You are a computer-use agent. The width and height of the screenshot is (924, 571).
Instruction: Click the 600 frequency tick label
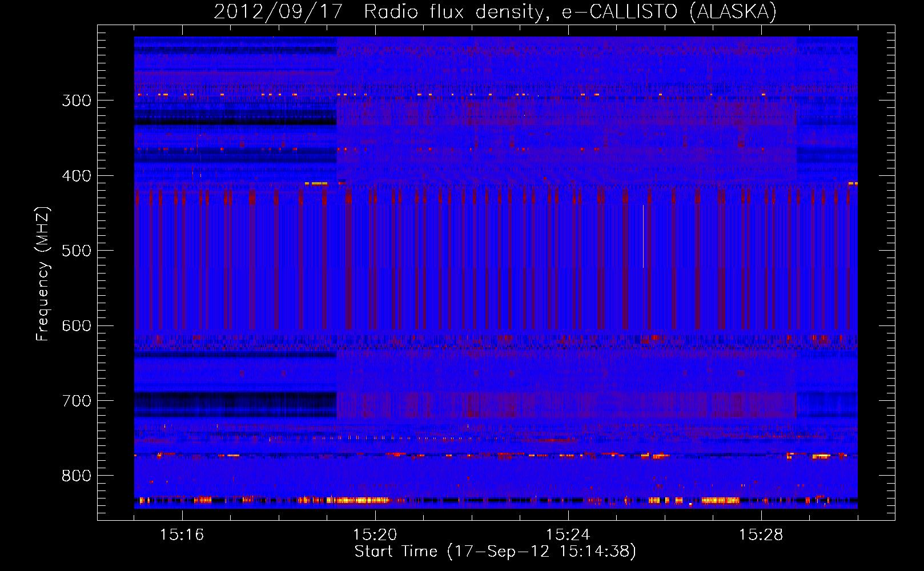[x=77, y=326]
